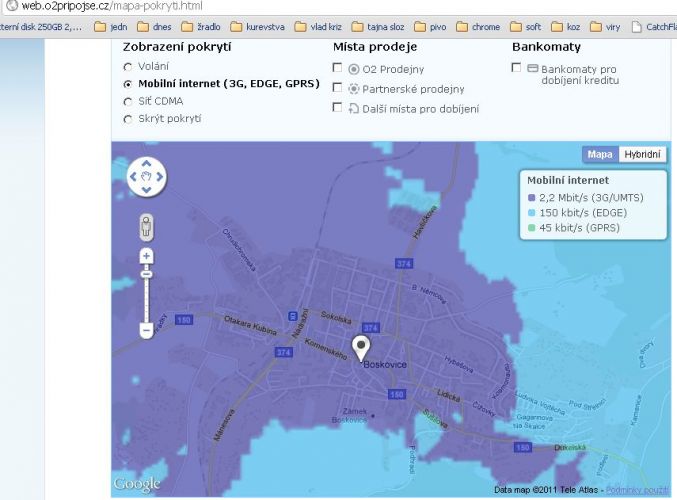This screenshot has height=500, width=677.
Task: Pan the map left with the arrow
Action: tap(133, 177)
